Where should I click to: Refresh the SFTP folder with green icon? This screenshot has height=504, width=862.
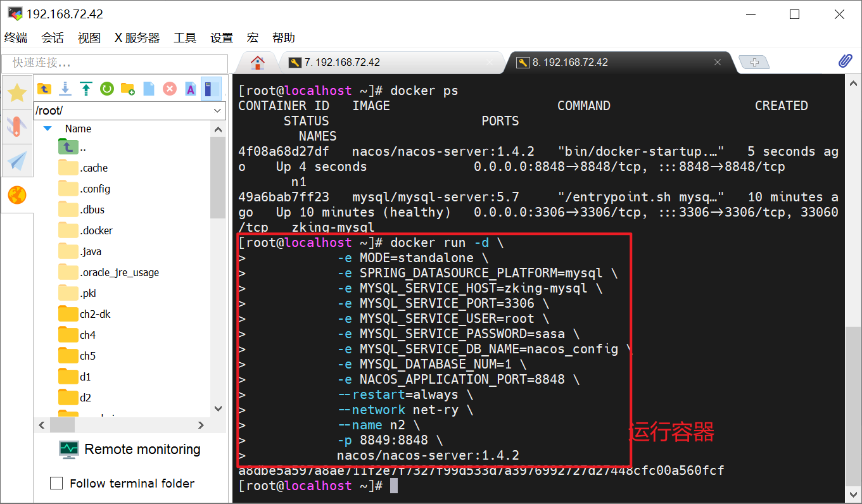pyautogui.click(x=106, y=89)
